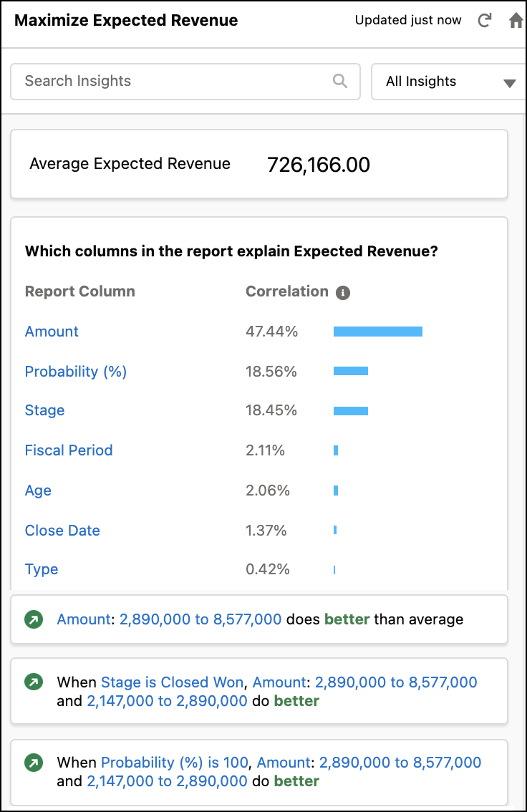Click the home icon

pos(516,21)
